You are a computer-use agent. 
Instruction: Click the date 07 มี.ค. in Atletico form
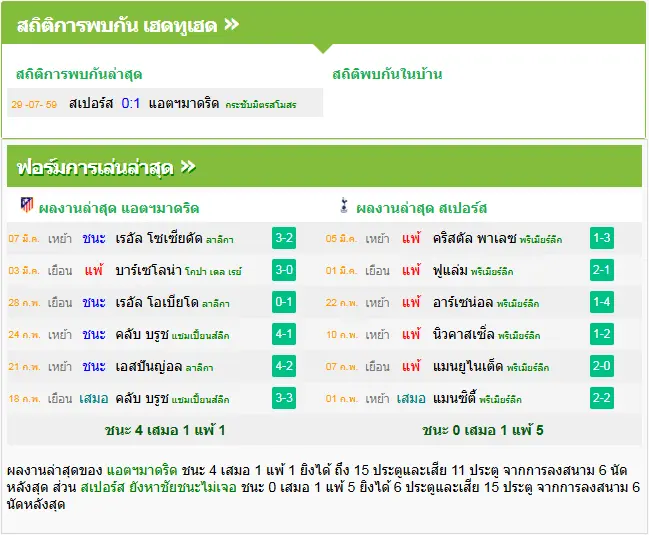[x=24, y=238]
